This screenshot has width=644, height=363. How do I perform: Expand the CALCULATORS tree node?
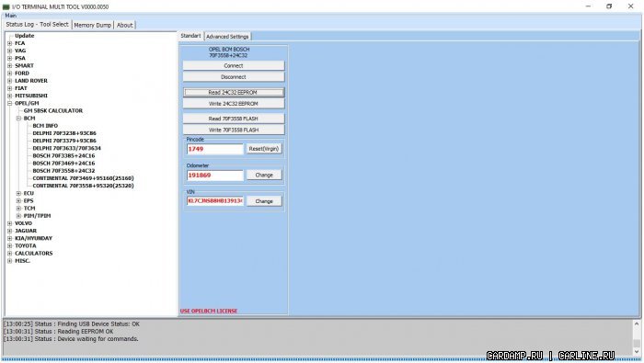pos(9,254)
